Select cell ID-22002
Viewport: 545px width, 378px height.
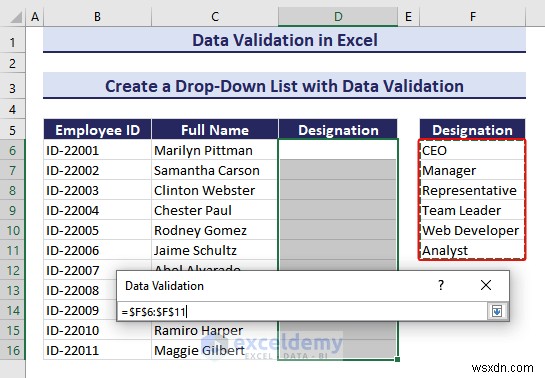[97, 170]
